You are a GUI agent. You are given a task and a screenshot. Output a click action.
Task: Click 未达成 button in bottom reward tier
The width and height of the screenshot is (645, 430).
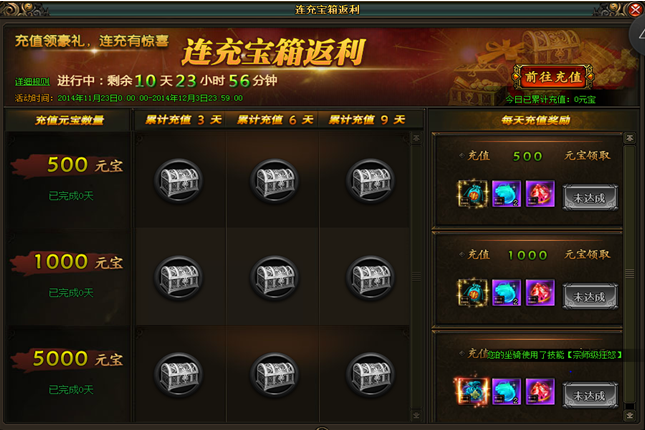[590, 395]
